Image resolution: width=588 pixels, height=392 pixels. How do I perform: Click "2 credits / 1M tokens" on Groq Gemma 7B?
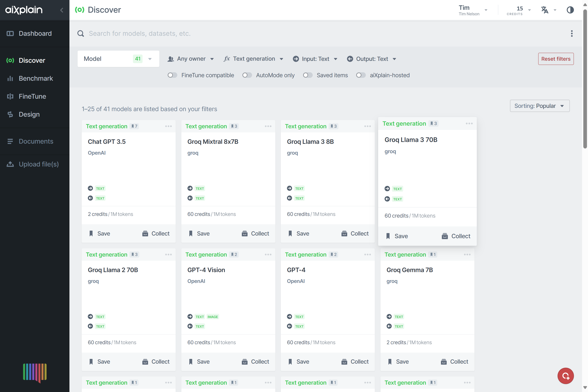[409, 342]
